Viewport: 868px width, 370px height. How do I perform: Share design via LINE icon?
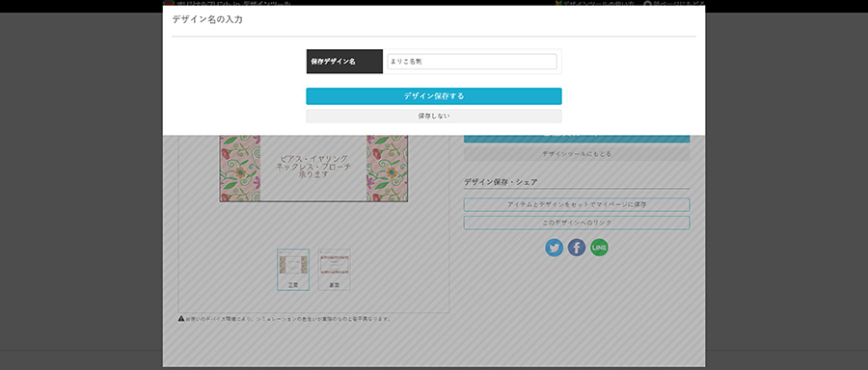(x=599, y=248)
